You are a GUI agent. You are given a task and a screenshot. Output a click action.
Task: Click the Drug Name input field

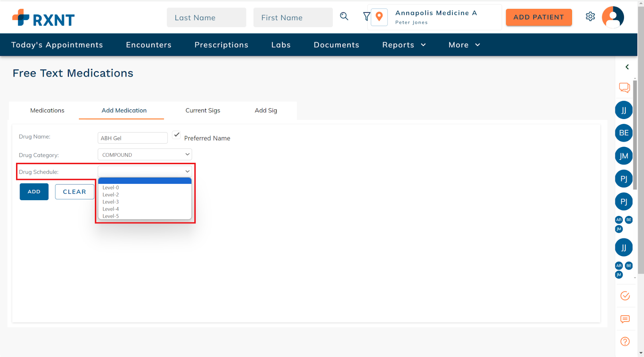pos(132,138)
